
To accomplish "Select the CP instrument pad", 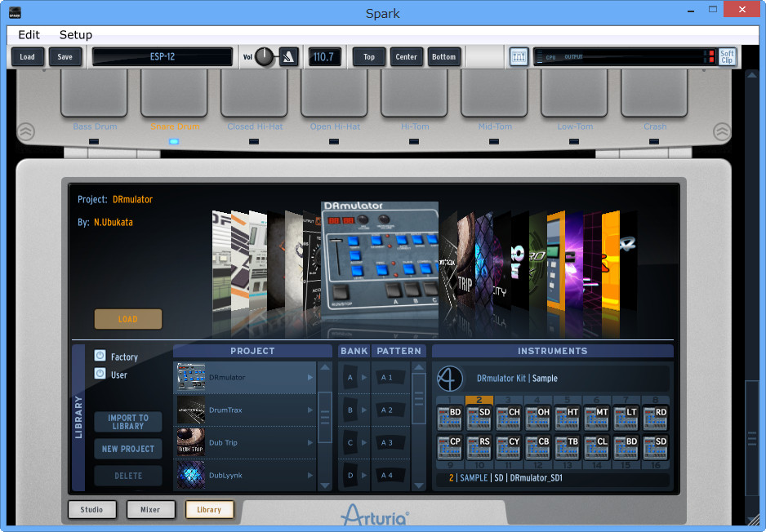I will tap(449, 448).
